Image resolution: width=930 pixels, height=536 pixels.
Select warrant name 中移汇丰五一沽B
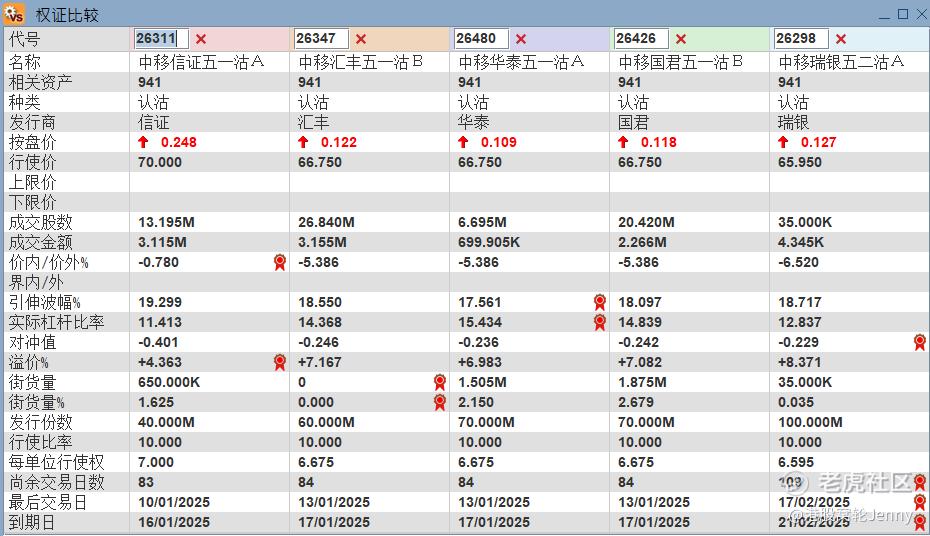361,62
